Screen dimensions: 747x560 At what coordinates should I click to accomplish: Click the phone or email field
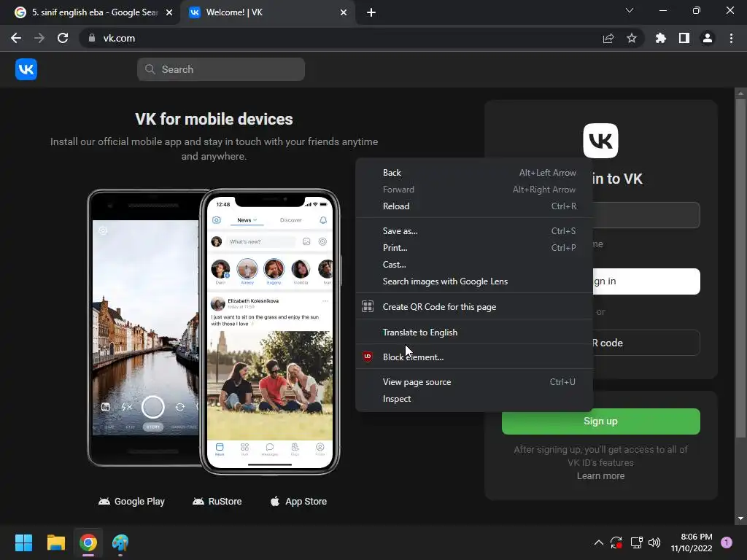[x=646, y=215]
